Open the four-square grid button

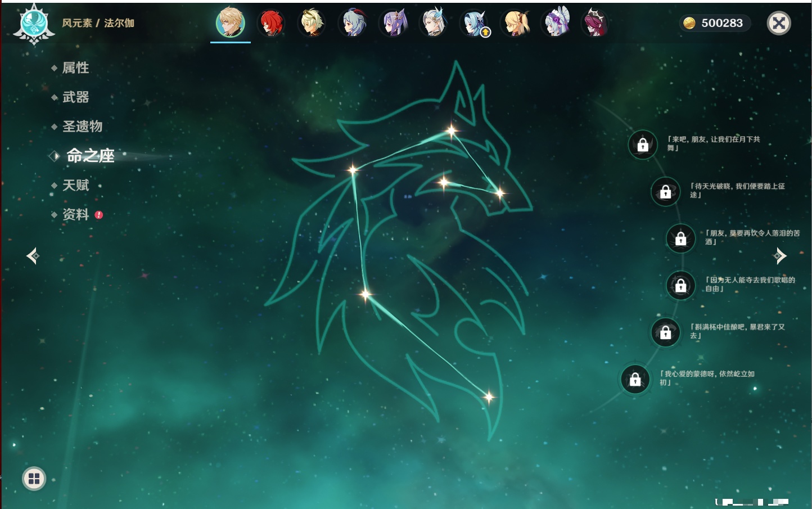coord(34,479)
